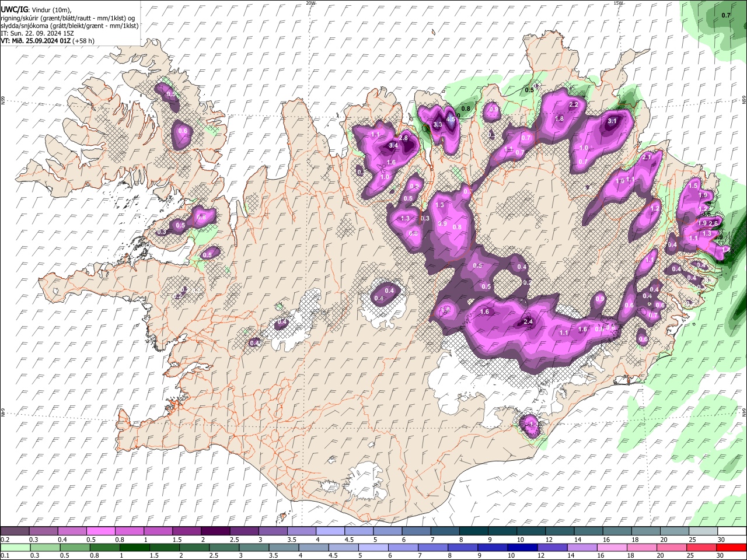Image resolution: width=747 pixels, height=560 pixels.
Task: Click the 3.4 precipitation value on the map
Action: 393,146
